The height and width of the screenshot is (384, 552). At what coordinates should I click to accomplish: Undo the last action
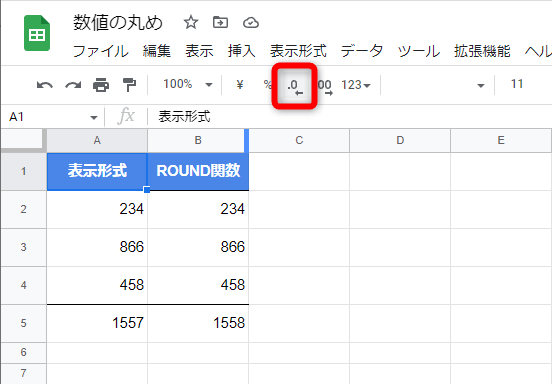45,85
